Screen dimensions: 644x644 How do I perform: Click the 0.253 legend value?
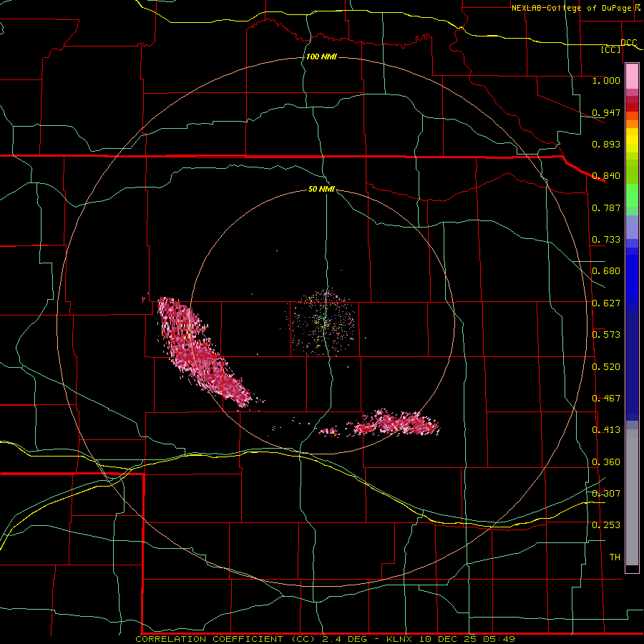606,525
